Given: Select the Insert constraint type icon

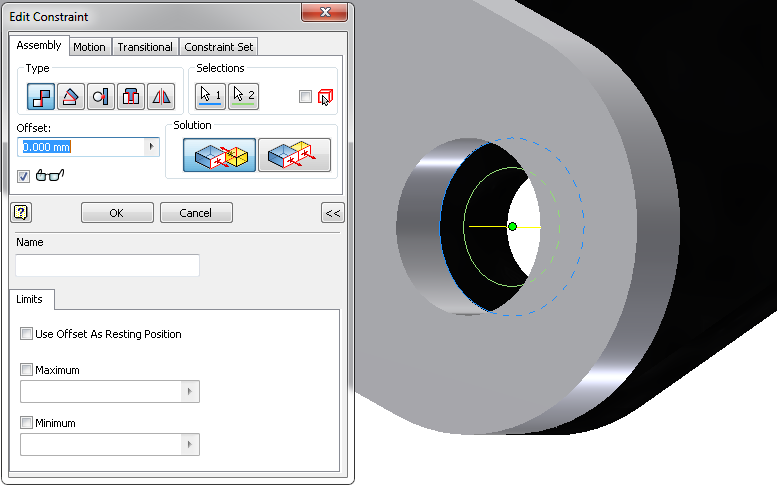Looking at the screenshot, I should [x=131, y=96].
